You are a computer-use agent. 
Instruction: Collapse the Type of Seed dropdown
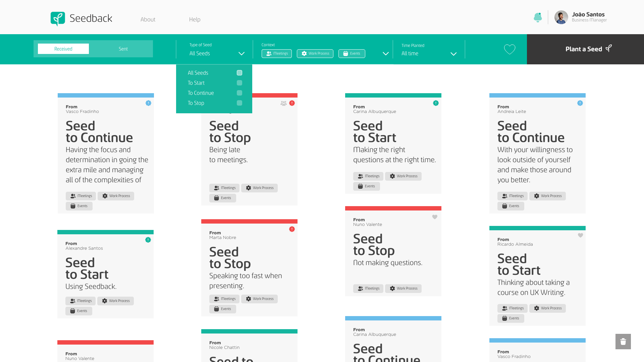[x=241, y=54]
